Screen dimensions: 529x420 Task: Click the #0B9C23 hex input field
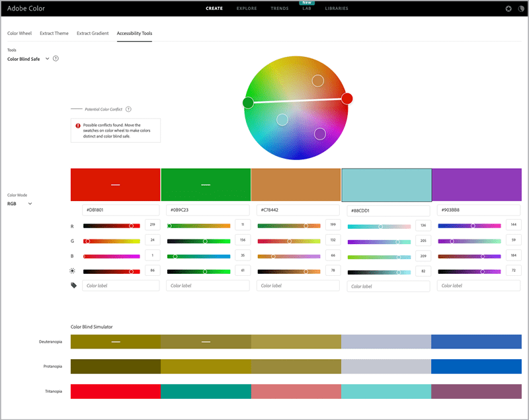[x=208, y=210]
